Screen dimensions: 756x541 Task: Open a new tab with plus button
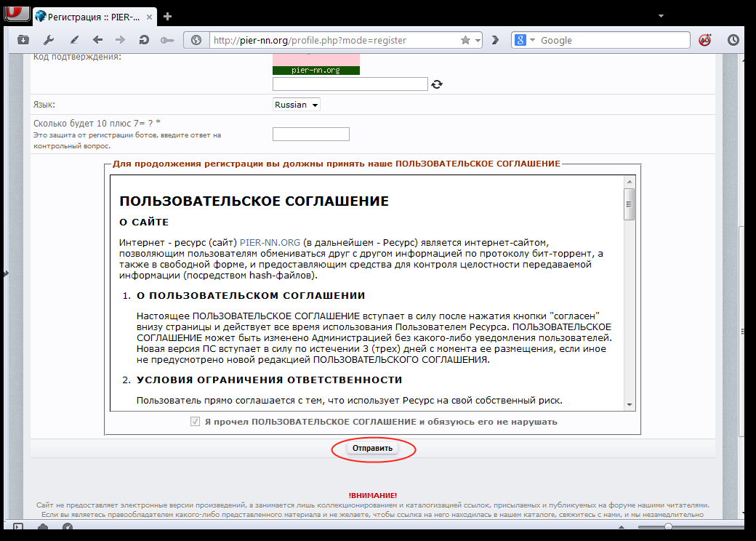(167, 16)
